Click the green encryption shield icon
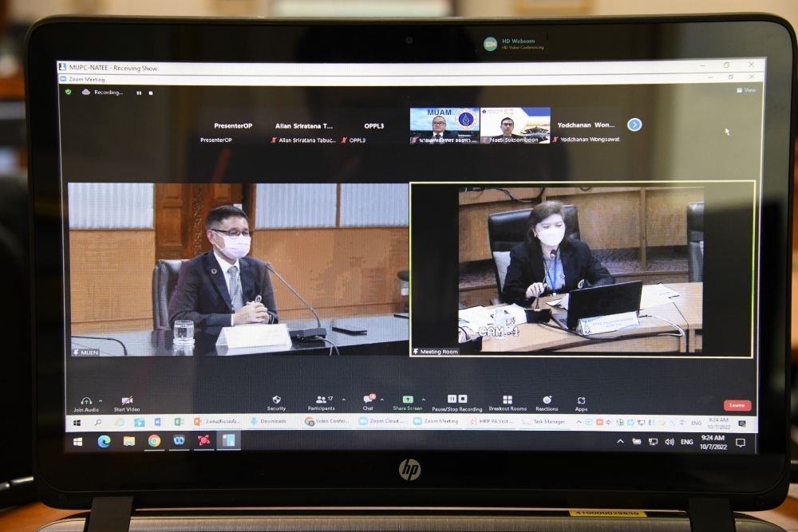 [x=69, y=92]
